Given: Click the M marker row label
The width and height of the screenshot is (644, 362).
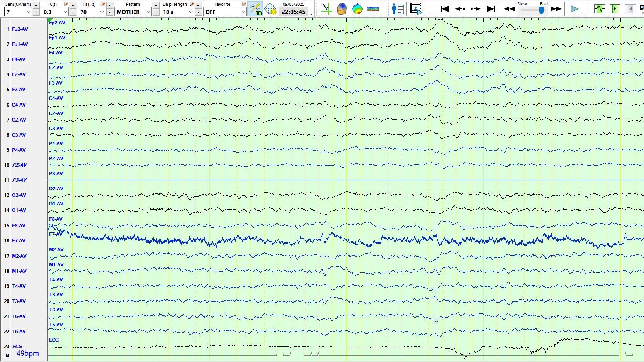Looking at the screenshot, I should [x=7, y=356].
